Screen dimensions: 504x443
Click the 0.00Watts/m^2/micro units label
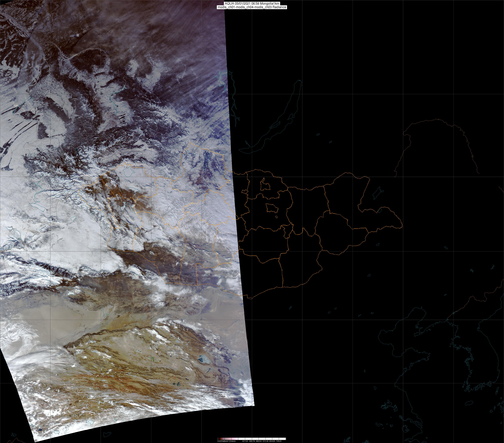226,441
